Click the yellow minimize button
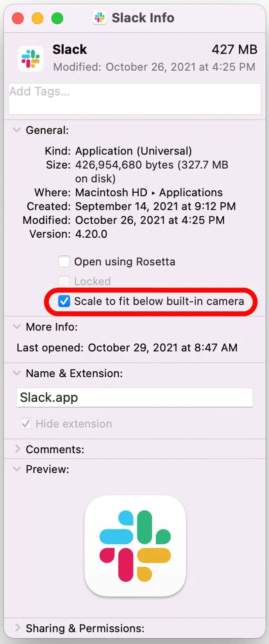Image resolution: width=269 pixels, height=644 pixels. (x=37, y=18)
